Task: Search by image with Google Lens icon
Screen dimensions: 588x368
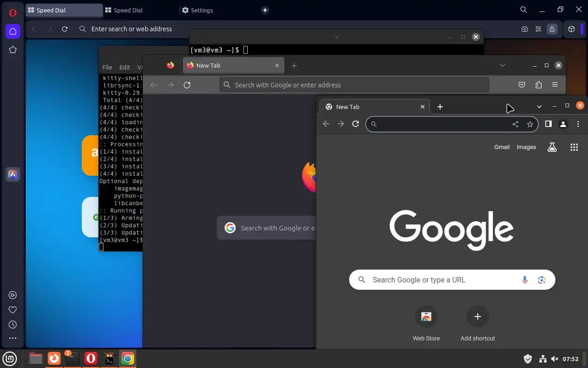Action: [542, 280]
